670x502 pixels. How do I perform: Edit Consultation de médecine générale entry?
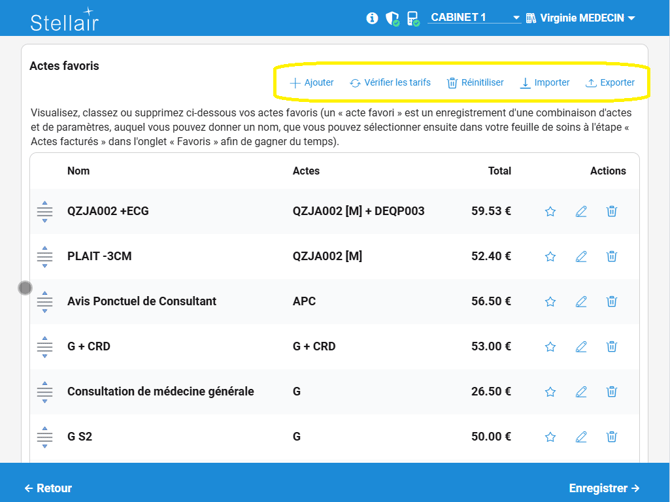pos(581,392)
